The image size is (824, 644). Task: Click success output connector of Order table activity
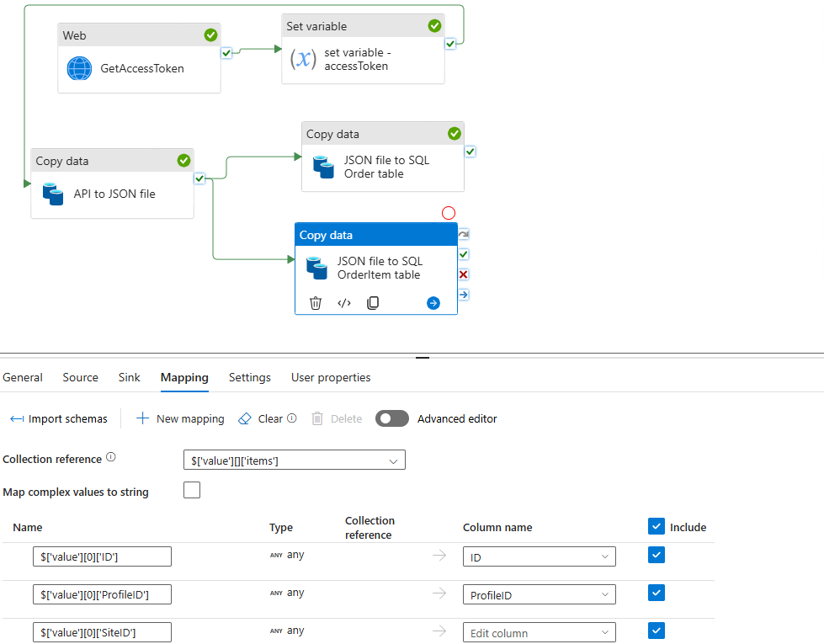[470, 152]
